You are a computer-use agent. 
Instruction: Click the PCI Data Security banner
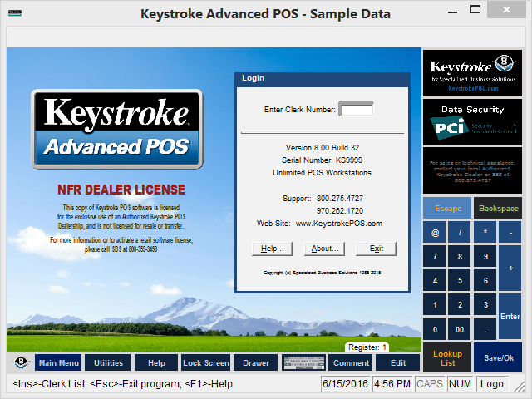click(x=472, y=122)
